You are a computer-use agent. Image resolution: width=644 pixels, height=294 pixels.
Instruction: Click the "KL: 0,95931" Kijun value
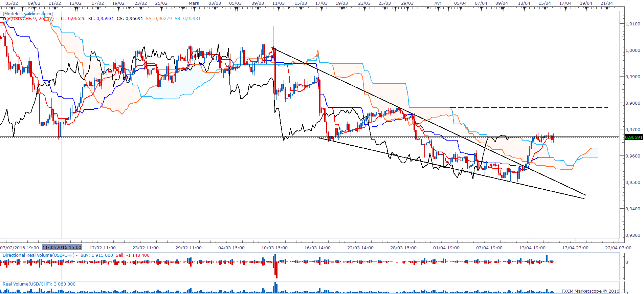pos(101,19)
